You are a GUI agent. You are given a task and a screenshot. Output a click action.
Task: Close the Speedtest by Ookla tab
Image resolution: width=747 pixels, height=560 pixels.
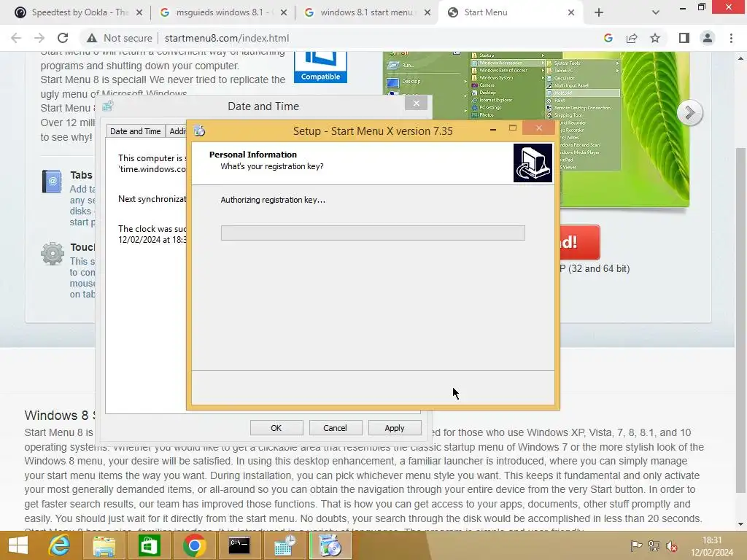(139, 12)
